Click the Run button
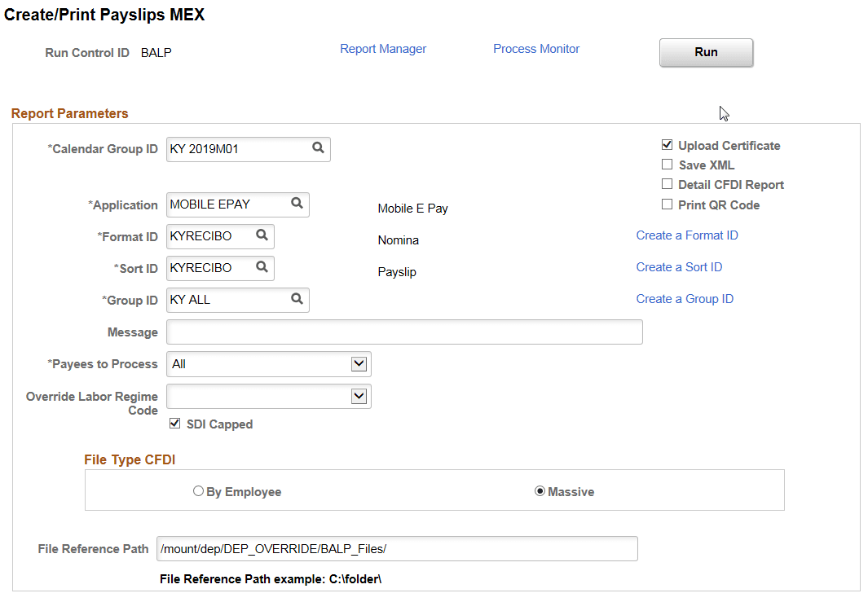868x602 pixels. coord(706,52)
